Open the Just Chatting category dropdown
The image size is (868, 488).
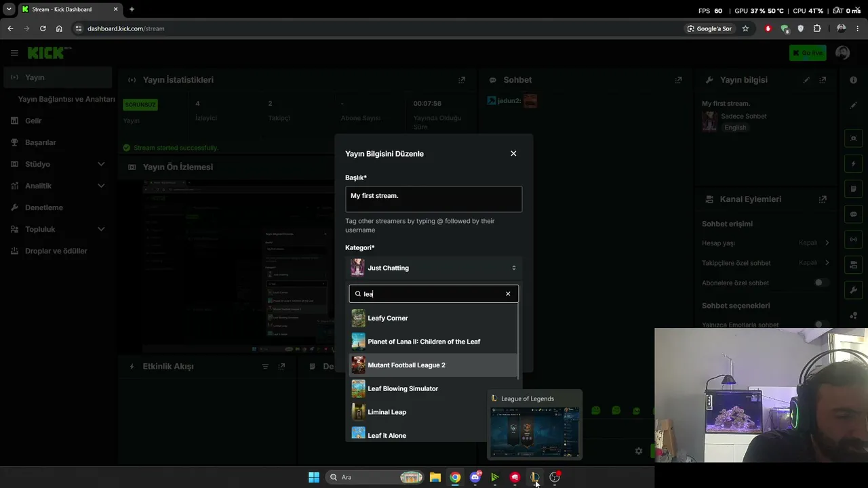pos(433,268)
